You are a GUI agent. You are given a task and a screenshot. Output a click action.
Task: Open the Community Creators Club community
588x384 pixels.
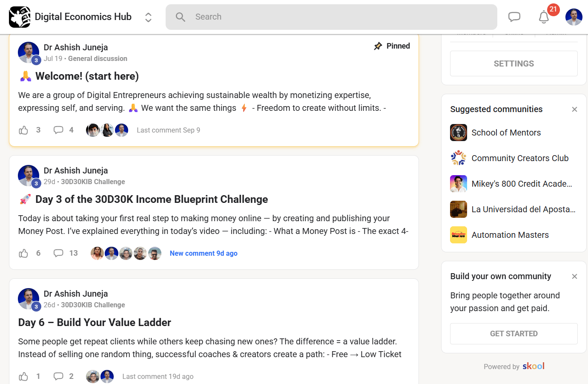(x=520, y=158)
